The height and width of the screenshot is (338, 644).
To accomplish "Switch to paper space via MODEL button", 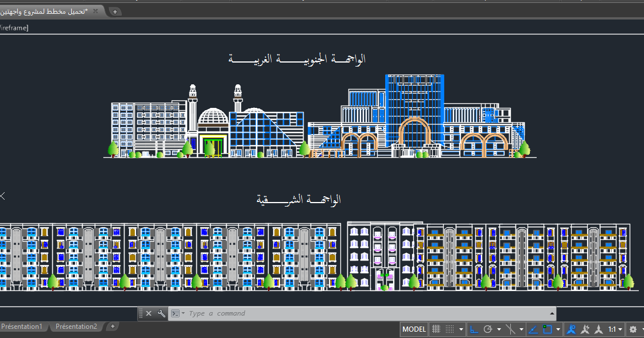I will pos(413,329).
